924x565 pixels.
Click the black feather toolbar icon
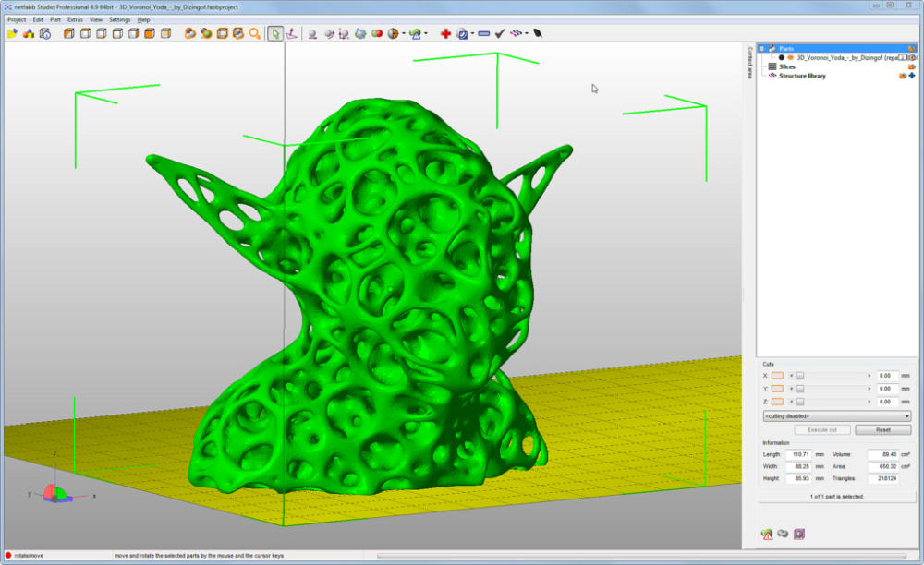coord(538,33)
